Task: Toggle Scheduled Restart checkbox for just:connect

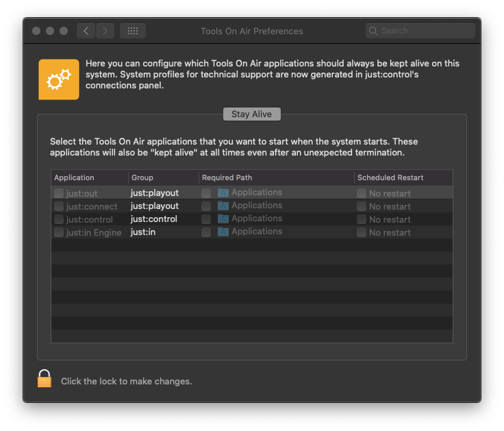Action: click(x=362, y=206)
